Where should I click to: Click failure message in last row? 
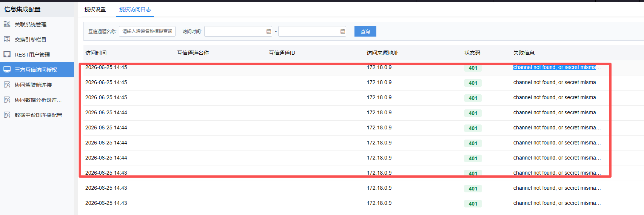557,203
